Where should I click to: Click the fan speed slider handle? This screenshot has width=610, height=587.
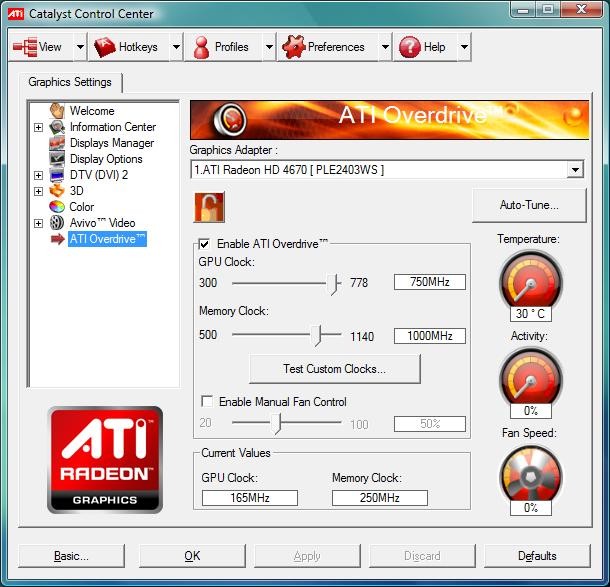click(x=276, y=423)
